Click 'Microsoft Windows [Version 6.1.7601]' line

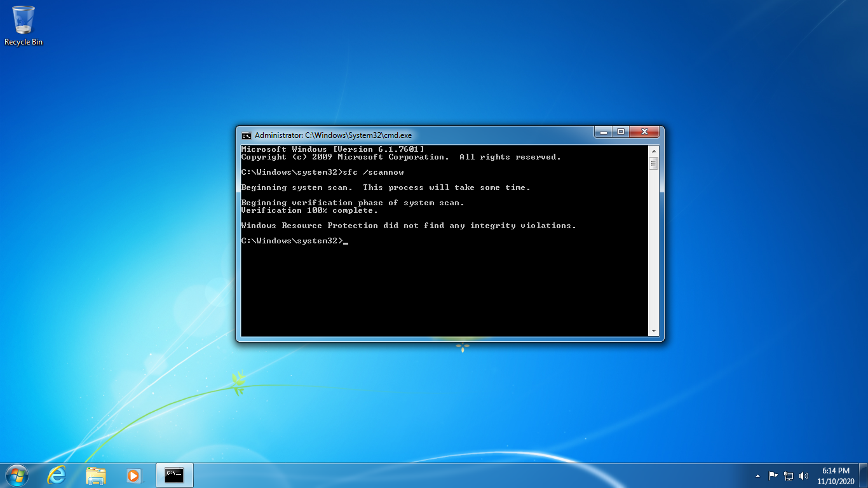click(333, 149)
